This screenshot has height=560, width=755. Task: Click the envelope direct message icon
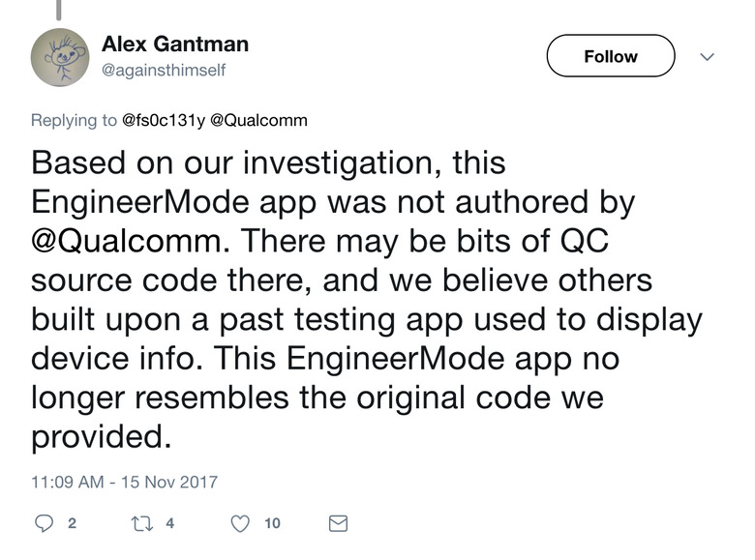click(338, 523)
